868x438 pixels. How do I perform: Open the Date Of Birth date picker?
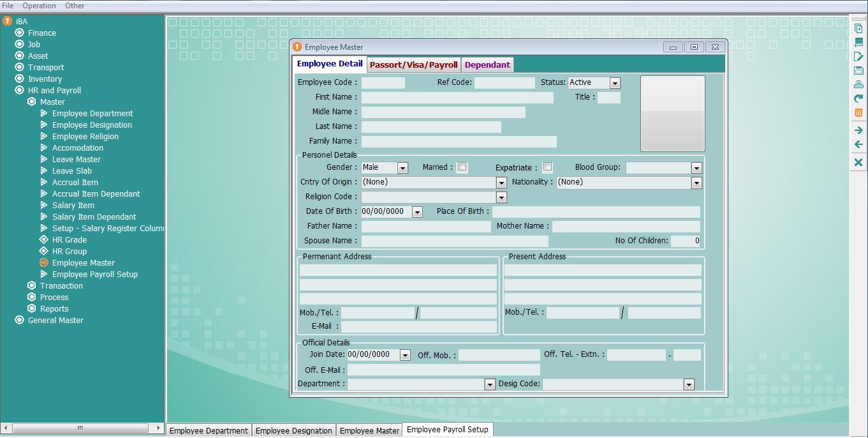(417, 212)
